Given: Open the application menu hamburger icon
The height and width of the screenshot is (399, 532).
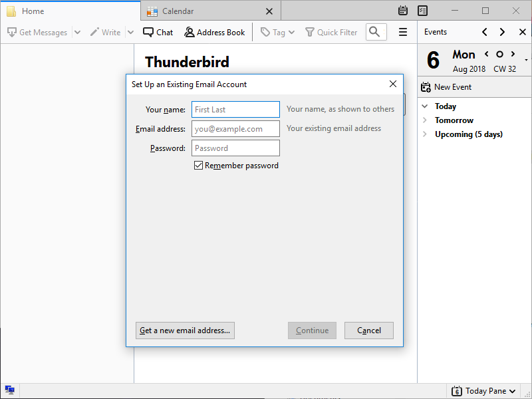Looking at the screenshot, I should tap(403, 31).
